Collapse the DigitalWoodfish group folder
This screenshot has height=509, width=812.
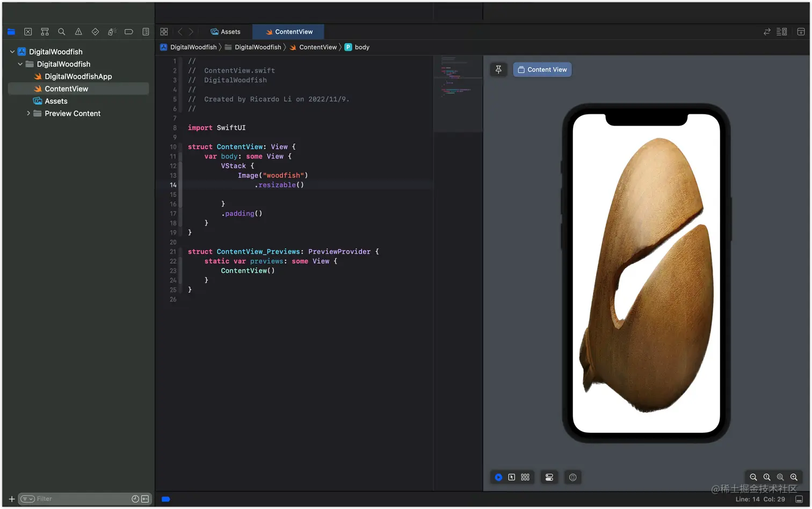point(20,64)
